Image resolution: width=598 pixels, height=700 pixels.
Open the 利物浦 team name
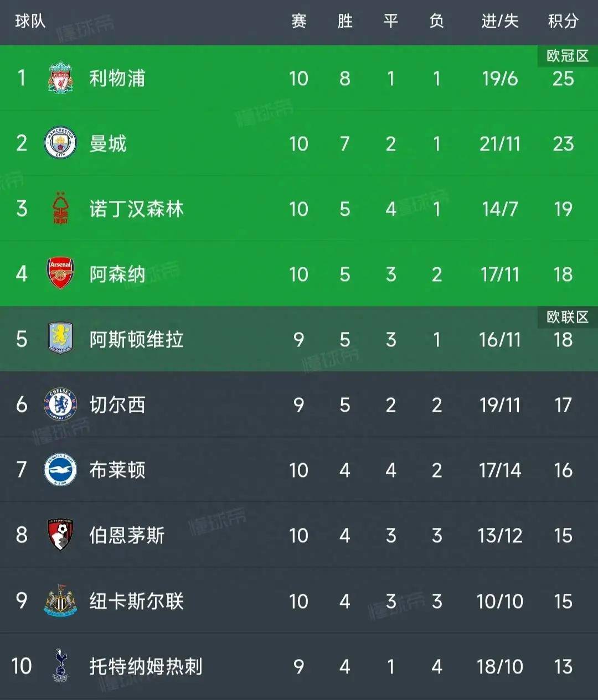[117, 78]
